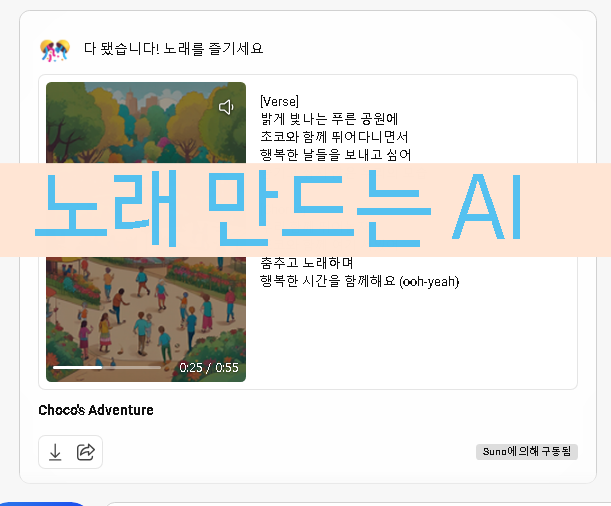Click the lyric '행복한 시간을 함께해요 (ooh-yeah)'
This screenshot has width=611, height=506.
pyautogui.click(x=360, y=281)
